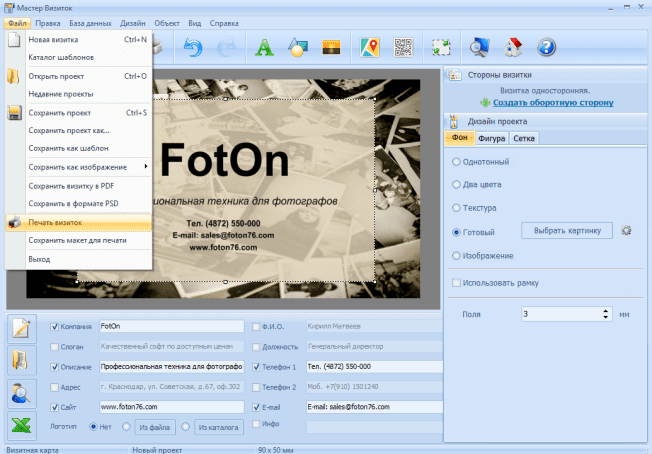Open preview with the magnifier monitor icon
Screen dimensions: 652x454
(479, 47)
